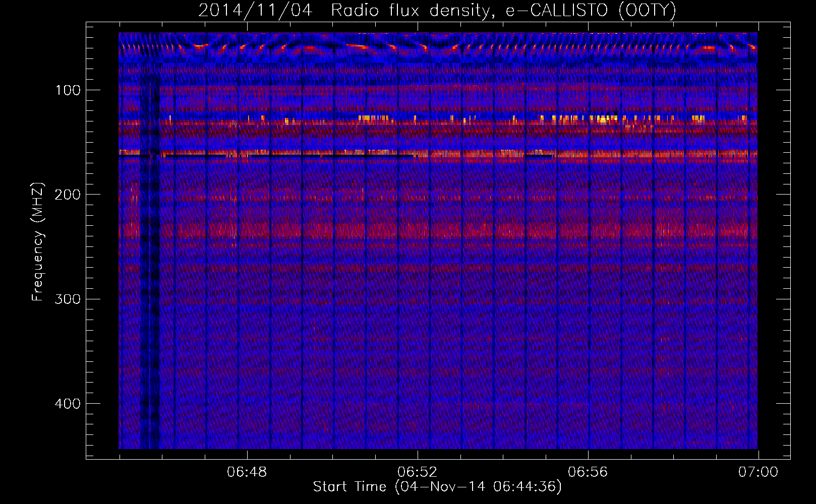Viewport: 816px width, 504px height.
Task: Click the "07:00" time tick label
Action: 759,472
